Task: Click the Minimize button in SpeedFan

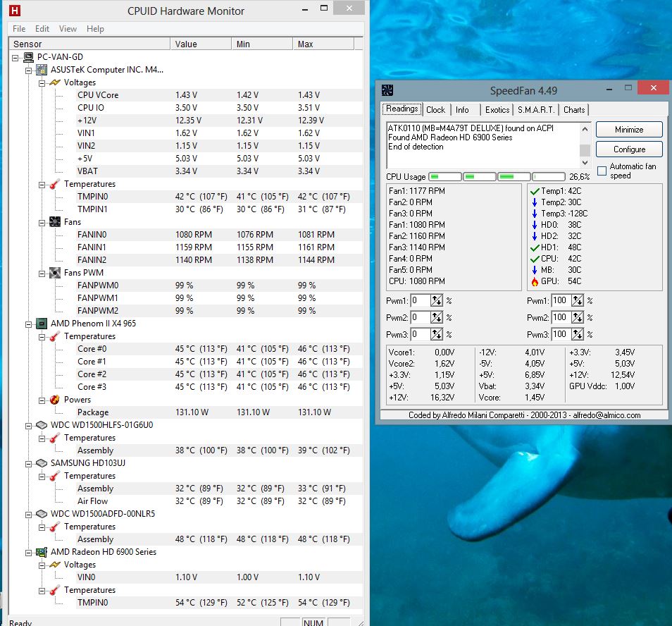Action: click(x=629, y=130)
